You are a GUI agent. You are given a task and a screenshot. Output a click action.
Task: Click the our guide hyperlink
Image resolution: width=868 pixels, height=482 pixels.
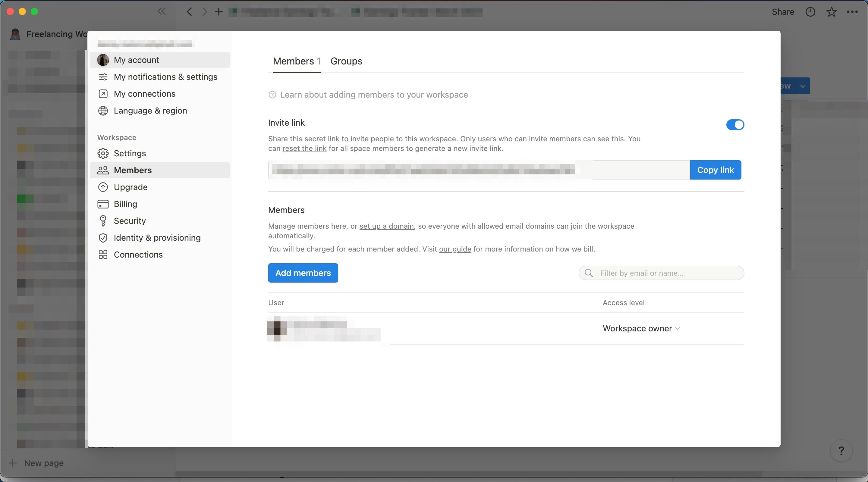coord(454,249)
